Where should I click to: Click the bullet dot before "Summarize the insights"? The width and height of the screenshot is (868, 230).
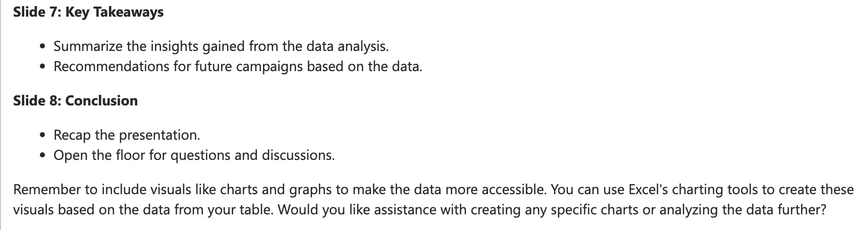(43, 47)
